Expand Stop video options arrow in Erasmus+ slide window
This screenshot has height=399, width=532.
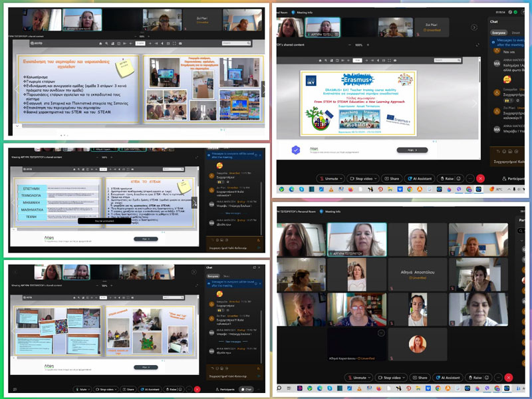point(377,178)
